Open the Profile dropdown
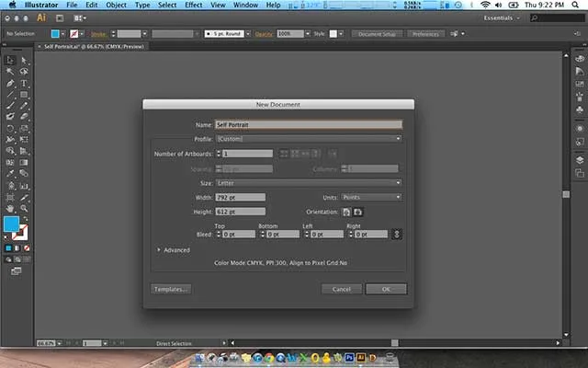 tap(309, 139)
